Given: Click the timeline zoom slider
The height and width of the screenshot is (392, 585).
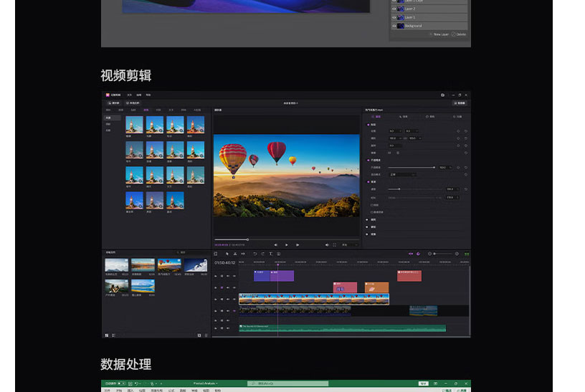Looking at the screenshot, I should [x=442, y=254].
